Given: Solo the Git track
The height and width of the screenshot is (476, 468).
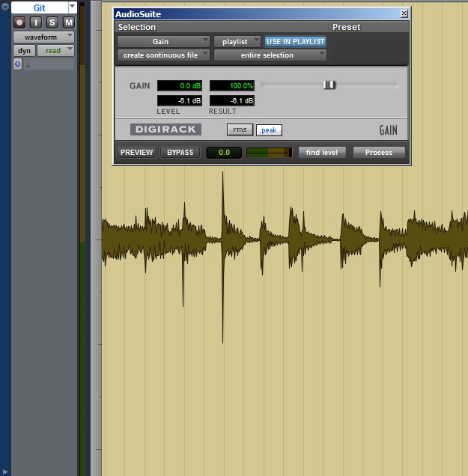Looking at the screenshot, I should 52,22.
